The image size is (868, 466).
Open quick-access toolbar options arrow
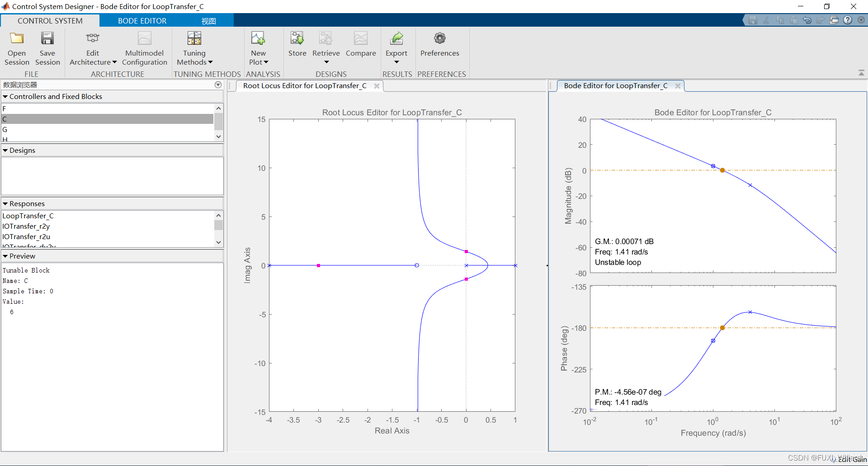tap(861, 20)
